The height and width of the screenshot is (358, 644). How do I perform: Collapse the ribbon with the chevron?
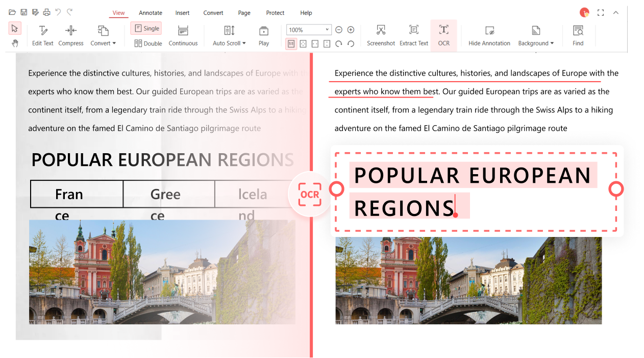(x=616, y=13)
